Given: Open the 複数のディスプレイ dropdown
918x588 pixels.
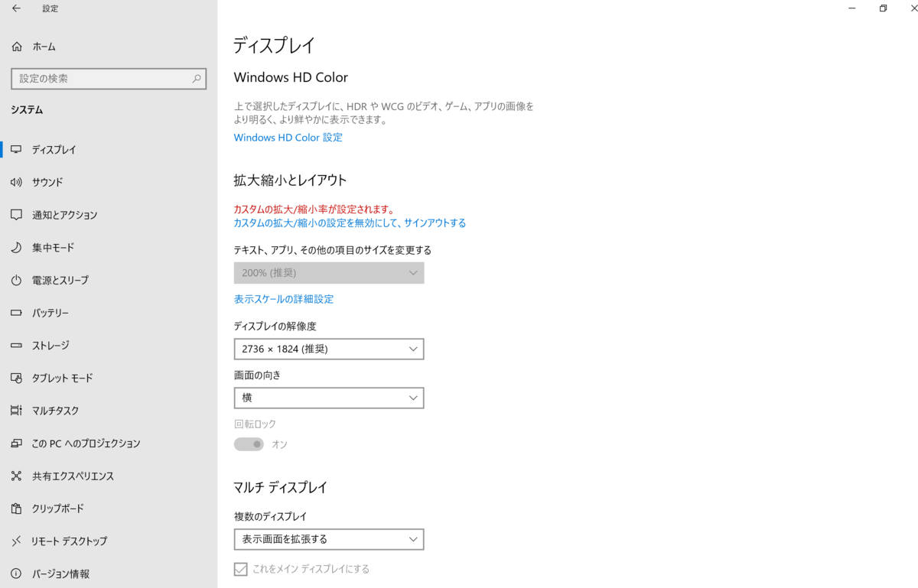Looking at the screenshot, I should tap(328, 539).
